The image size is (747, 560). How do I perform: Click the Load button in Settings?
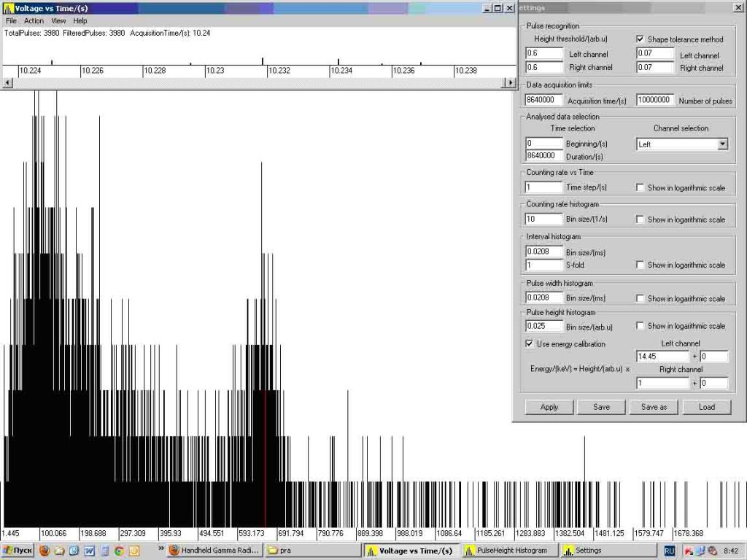706,407
